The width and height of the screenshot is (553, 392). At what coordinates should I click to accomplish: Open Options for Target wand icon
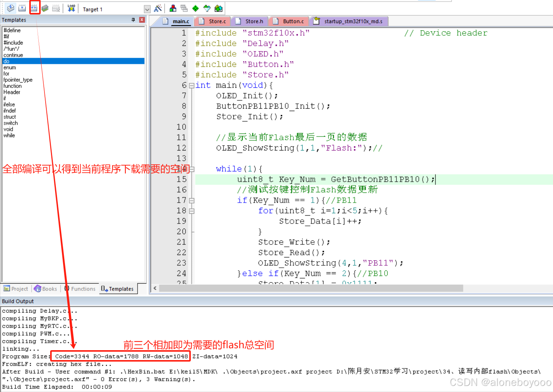click(x=158, y=8)
